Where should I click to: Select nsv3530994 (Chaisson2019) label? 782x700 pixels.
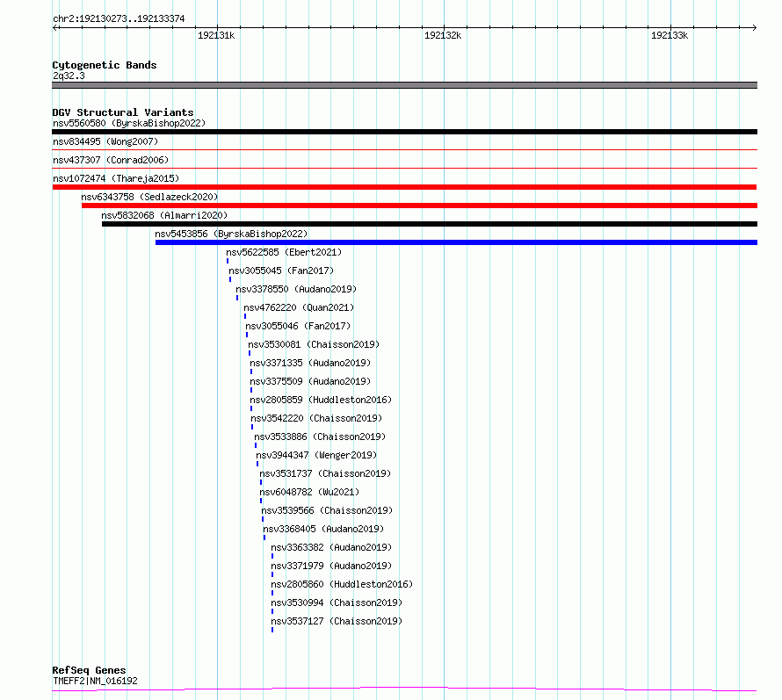point(337,603)
